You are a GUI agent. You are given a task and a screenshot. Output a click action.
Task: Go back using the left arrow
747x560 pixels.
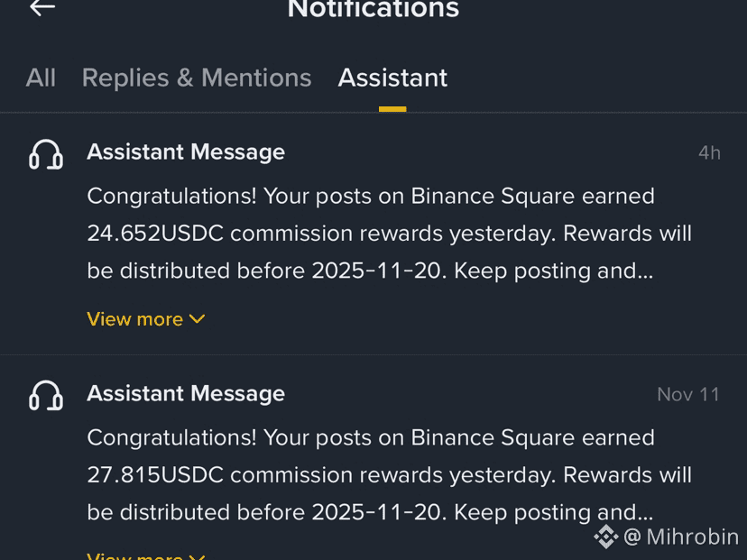pyautogui.click(x=42, y=8)
